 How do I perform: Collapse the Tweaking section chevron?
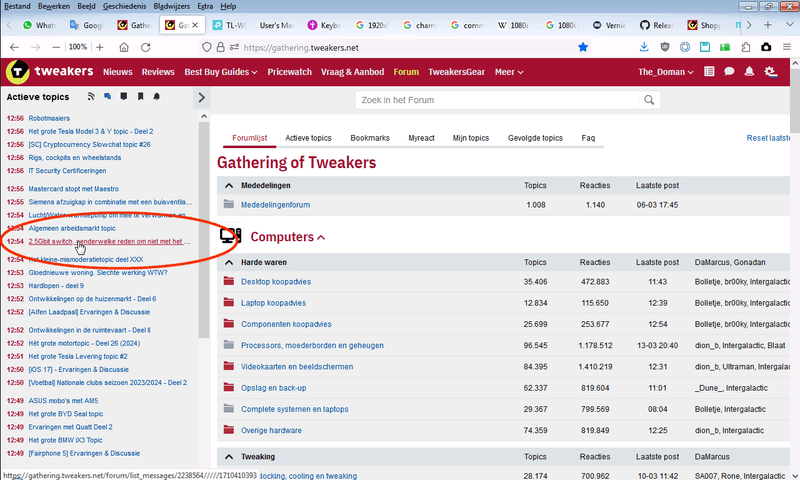(x=229, y=457)
